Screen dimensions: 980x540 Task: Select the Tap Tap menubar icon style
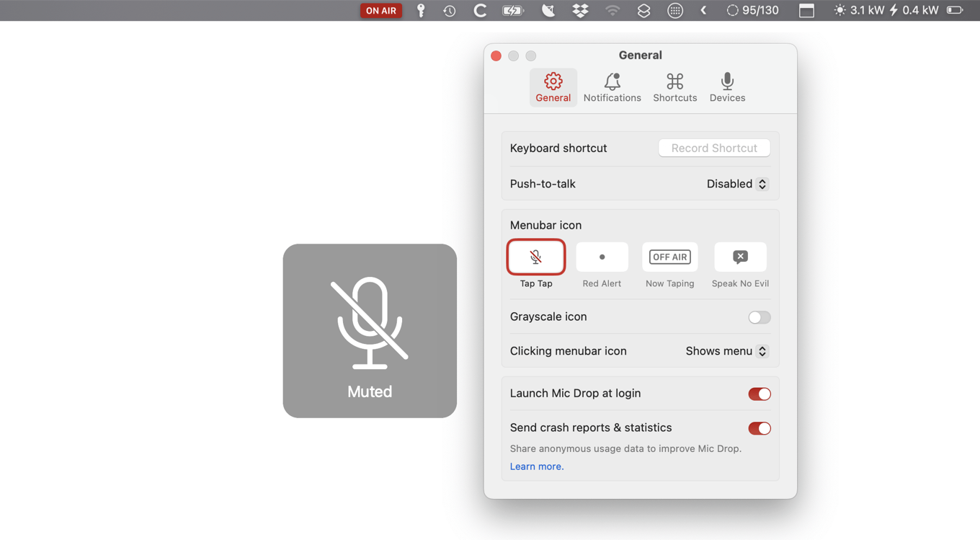[x=535, y=257]
